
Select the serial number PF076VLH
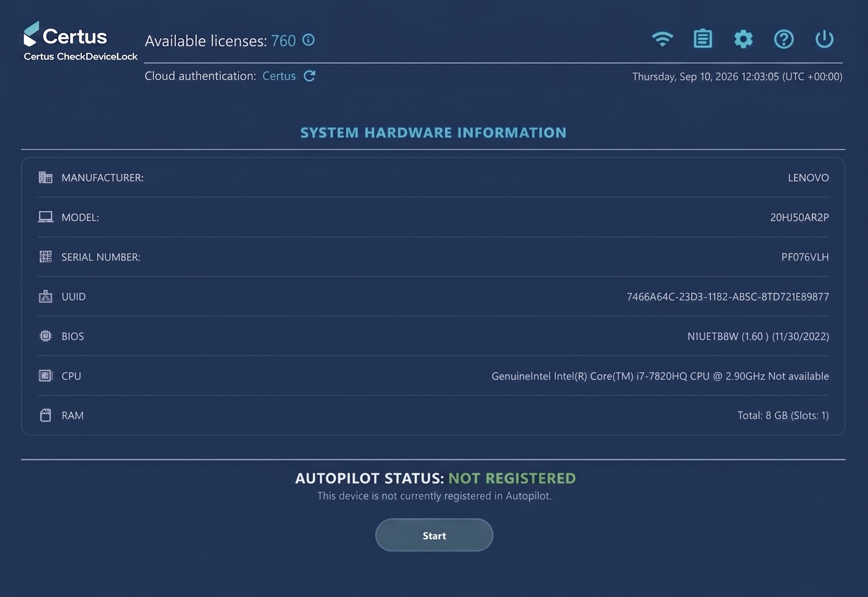click(805, 257)
